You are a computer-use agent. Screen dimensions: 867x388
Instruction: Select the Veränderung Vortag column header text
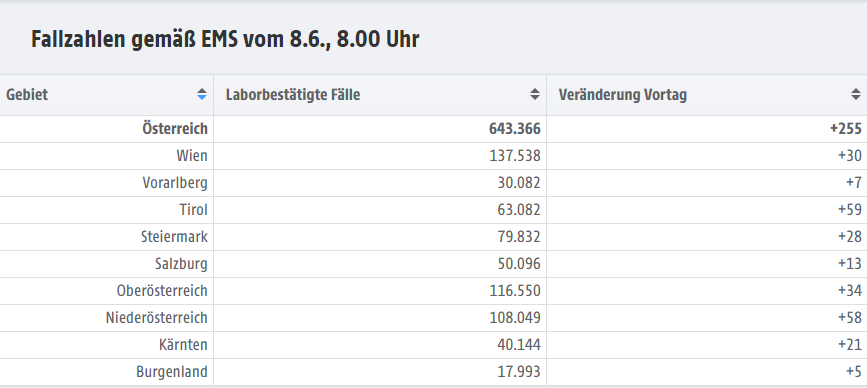point(623,95)
